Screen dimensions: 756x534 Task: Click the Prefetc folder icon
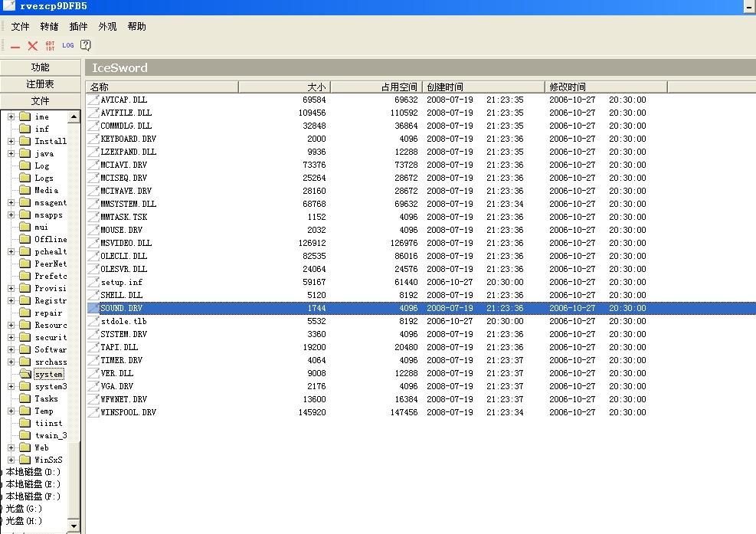[25, 276]
